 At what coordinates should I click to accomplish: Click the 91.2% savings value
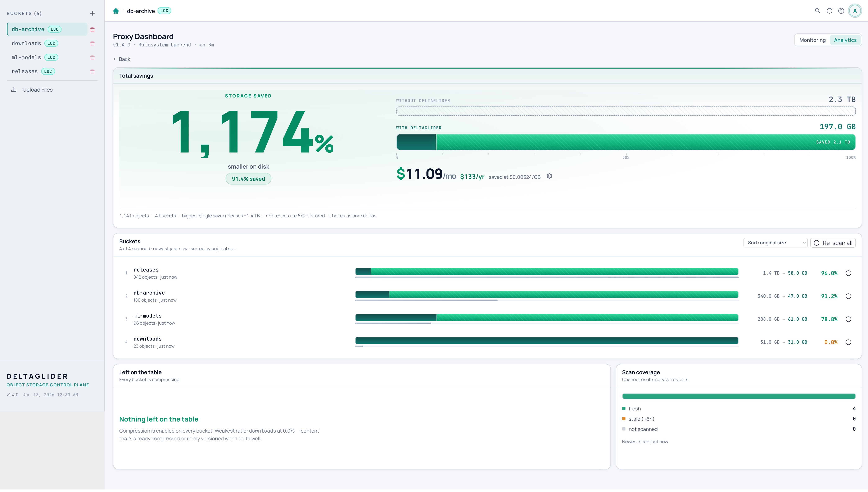pyautogui.click(x=829, y=296)
